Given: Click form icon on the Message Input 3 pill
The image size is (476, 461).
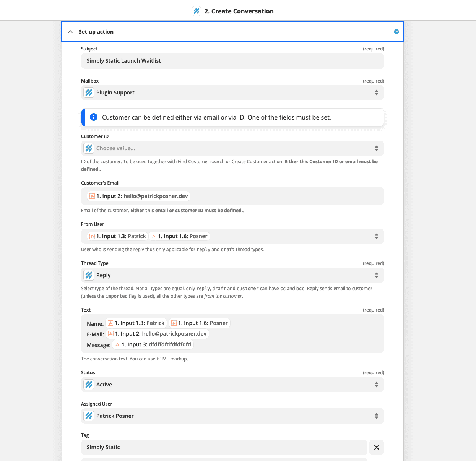Looking at the screenshot, I should coord(117,344).
